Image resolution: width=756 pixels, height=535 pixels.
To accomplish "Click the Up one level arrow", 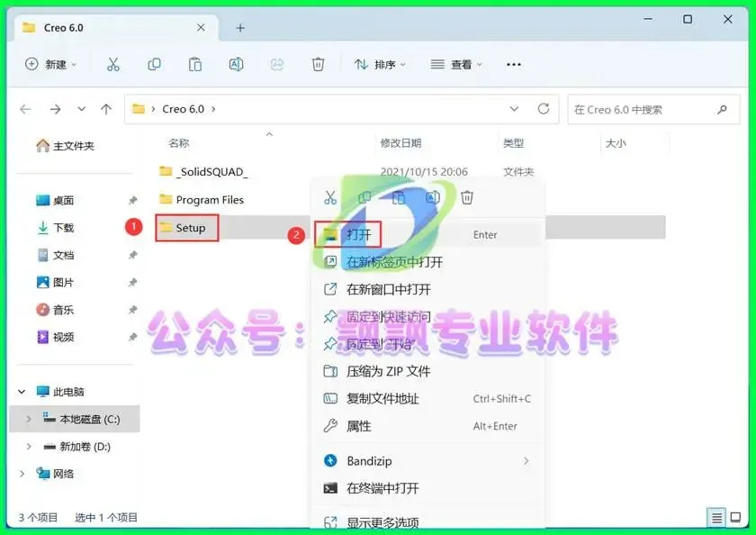I will click(106, 110).
